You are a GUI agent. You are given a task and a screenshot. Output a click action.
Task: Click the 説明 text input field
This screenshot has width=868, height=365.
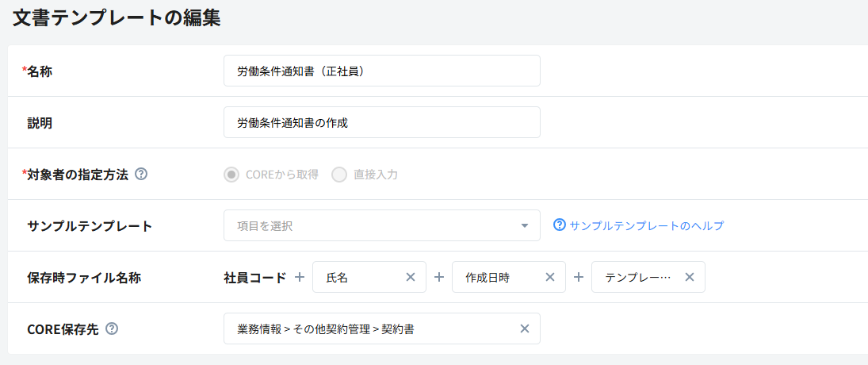pos(381,122)
